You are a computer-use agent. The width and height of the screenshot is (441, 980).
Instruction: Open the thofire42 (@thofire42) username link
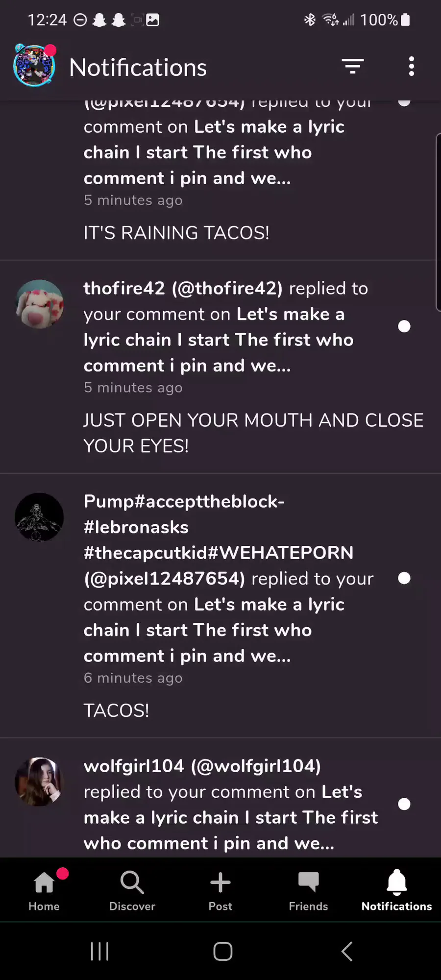pos(183,288)
